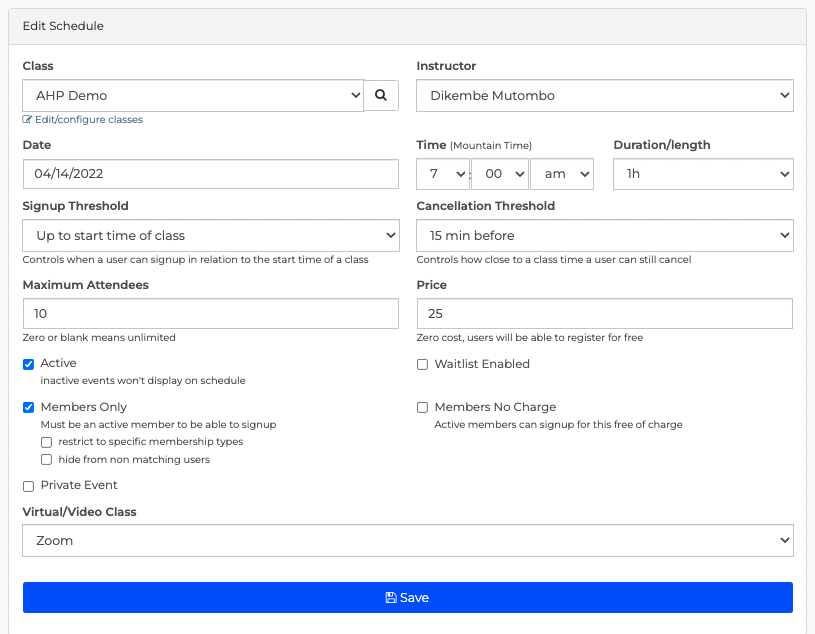
Task: Click the Signup Threshold label
Action: pos(75,206)
